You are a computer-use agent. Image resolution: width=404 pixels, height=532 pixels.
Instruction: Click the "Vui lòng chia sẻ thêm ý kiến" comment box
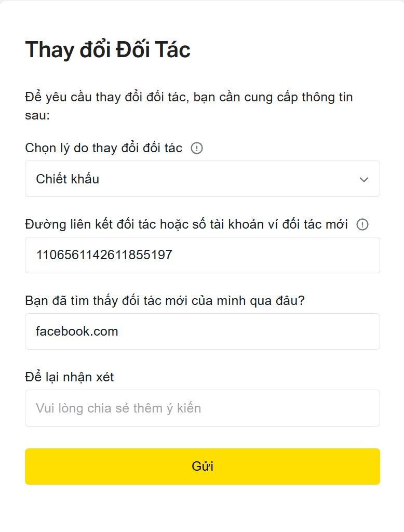(202, 408)
